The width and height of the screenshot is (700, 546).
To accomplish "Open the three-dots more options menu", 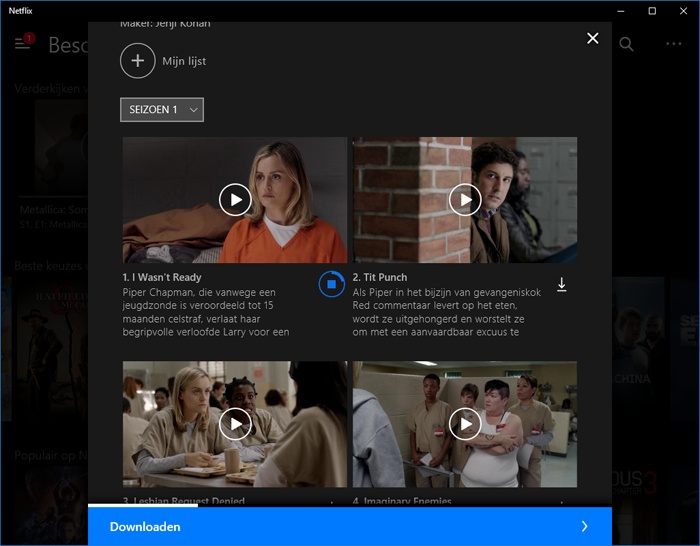I will [674, 44].
